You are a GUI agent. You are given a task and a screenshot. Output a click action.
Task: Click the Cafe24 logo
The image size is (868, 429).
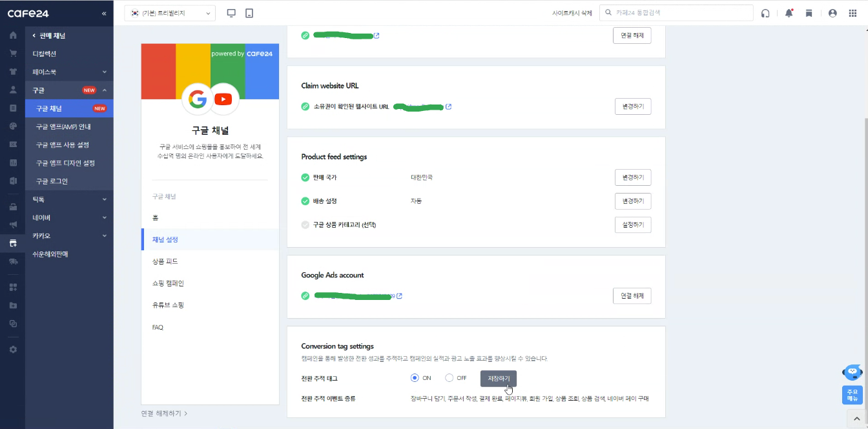[x=28, y=14]
